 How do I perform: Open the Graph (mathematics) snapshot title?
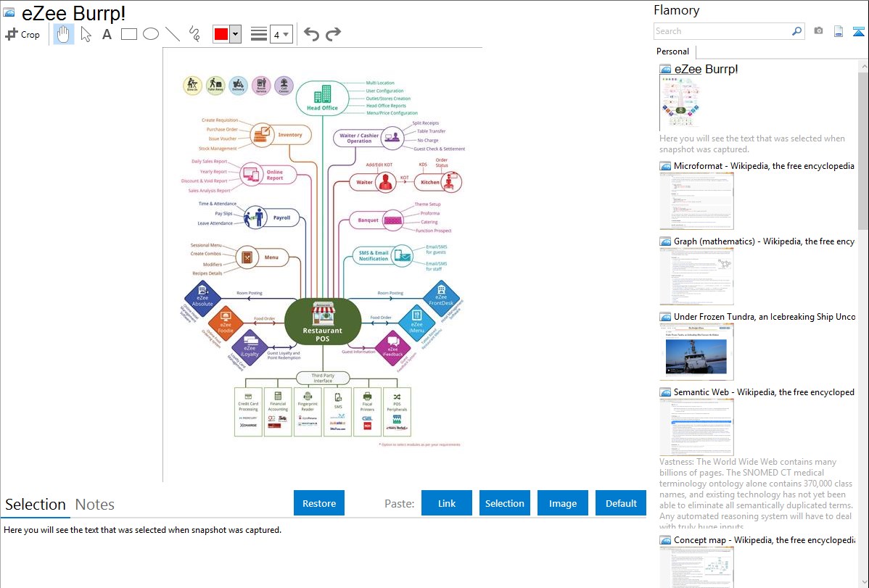point(764,241)
